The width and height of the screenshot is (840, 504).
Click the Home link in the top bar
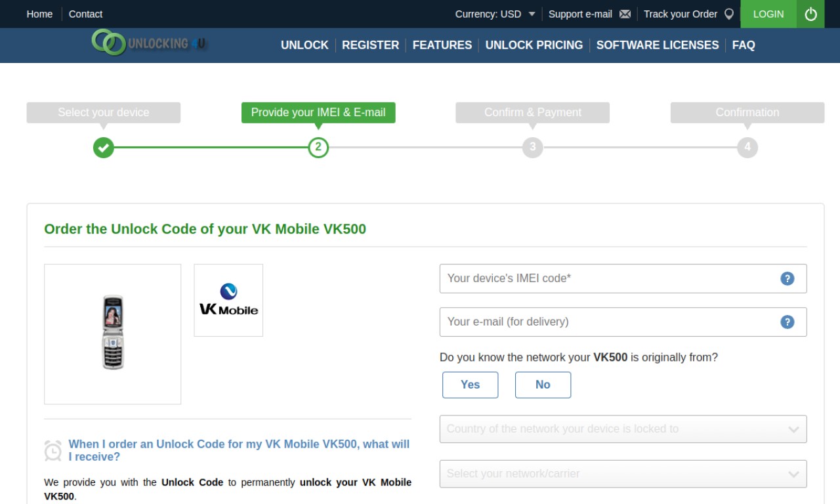click(39, 14)
